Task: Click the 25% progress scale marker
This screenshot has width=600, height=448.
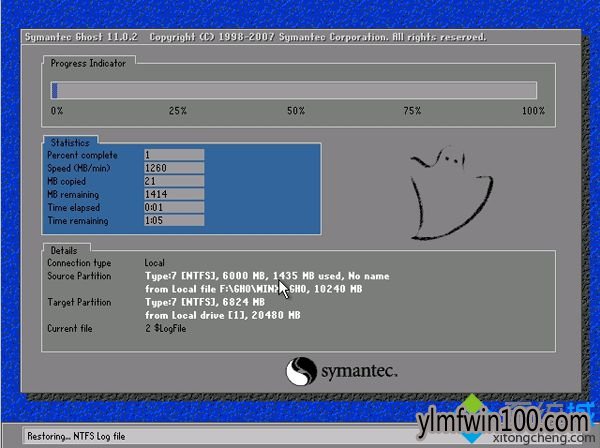Action: [178, 111]
